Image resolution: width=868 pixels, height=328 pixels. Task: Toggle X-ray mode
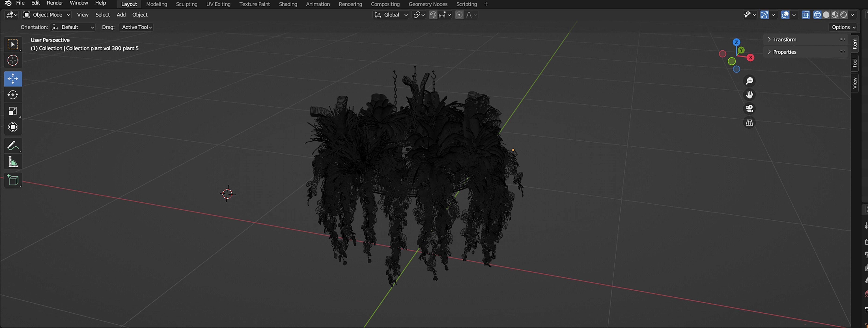tap(805, 15)
